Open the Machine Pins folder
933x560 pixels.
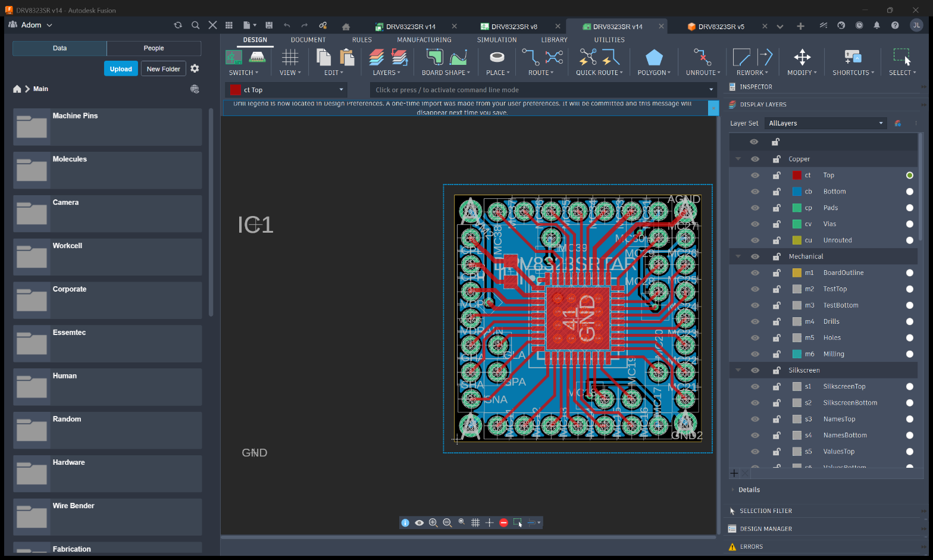tap(107, 127)
